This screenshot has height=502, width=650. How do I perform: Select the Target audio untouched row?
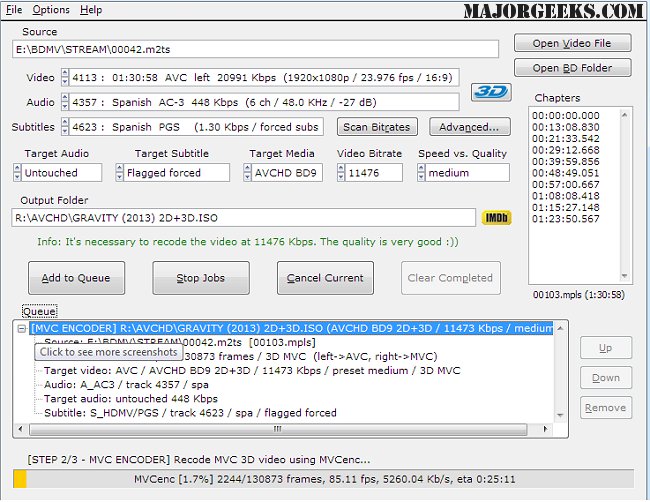pyautogui.click(x=131, y=399)
